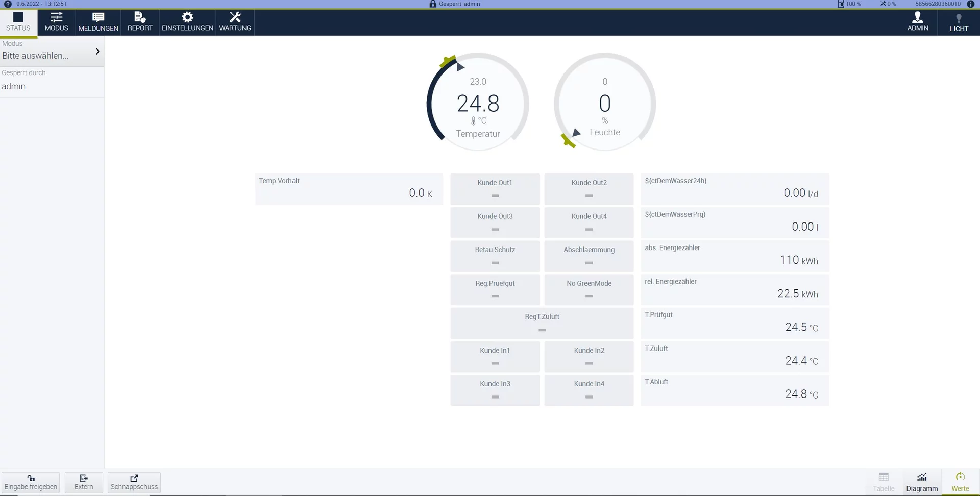Click the Temperatur gauge value 24.8

click(x=478, y=104)
